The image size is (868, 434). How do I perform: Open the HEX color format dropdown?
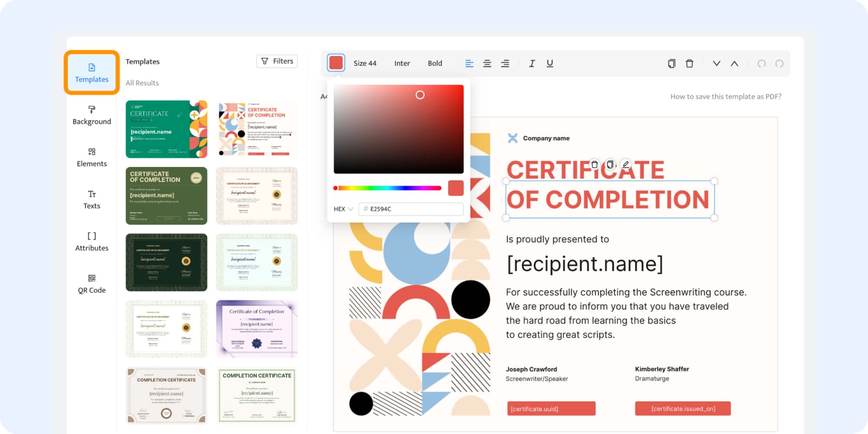(x=343, y=209)
